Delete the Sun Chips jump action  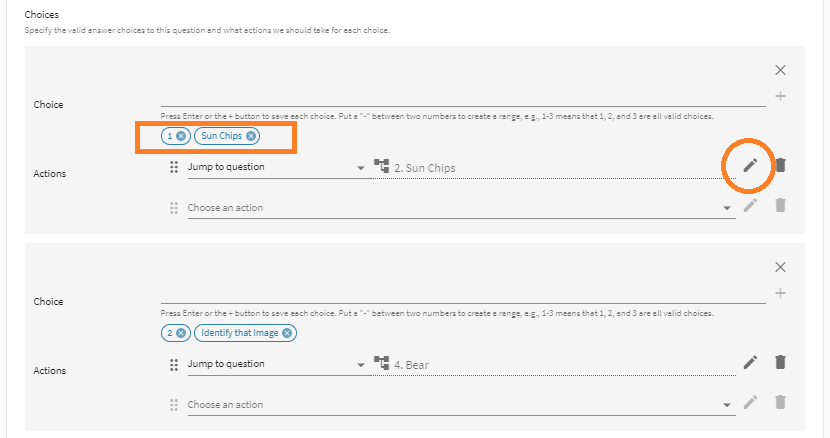point(781,166)
